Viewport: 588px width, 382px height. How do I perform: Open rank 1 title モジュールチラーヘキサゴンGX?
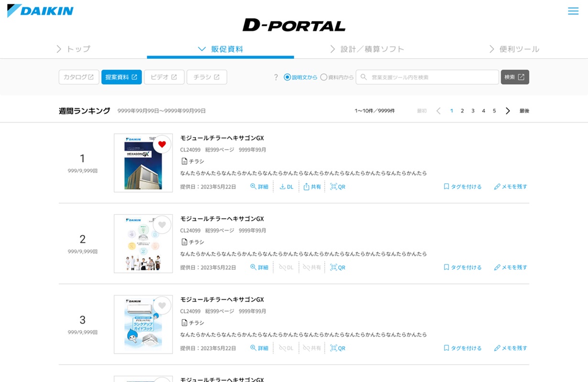click(x=222, y=138)
